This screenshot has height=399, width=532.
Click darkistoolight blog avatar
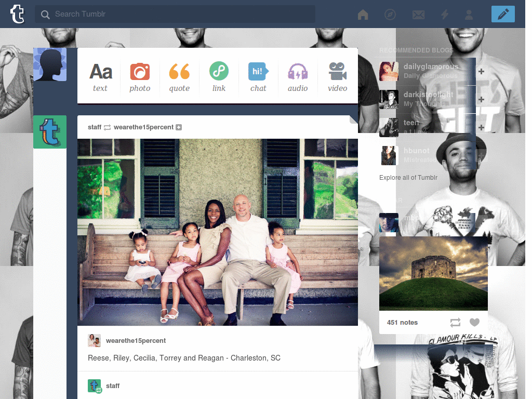click(389, 99)
